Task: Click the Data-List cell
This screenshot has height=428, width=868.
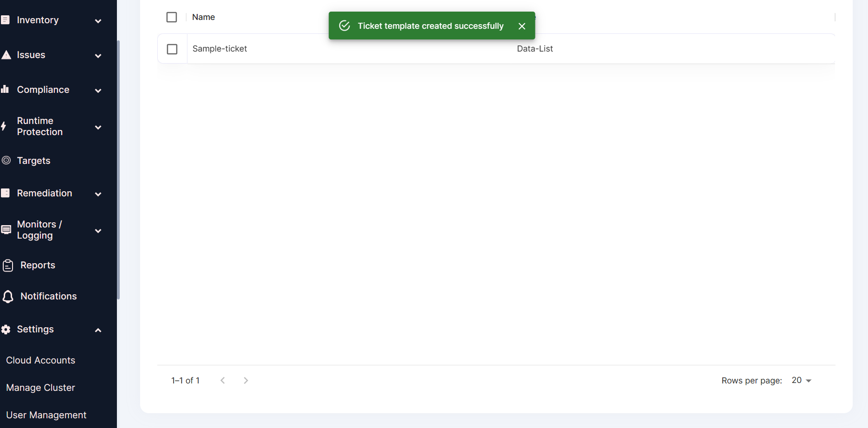Action: (534, 49)
